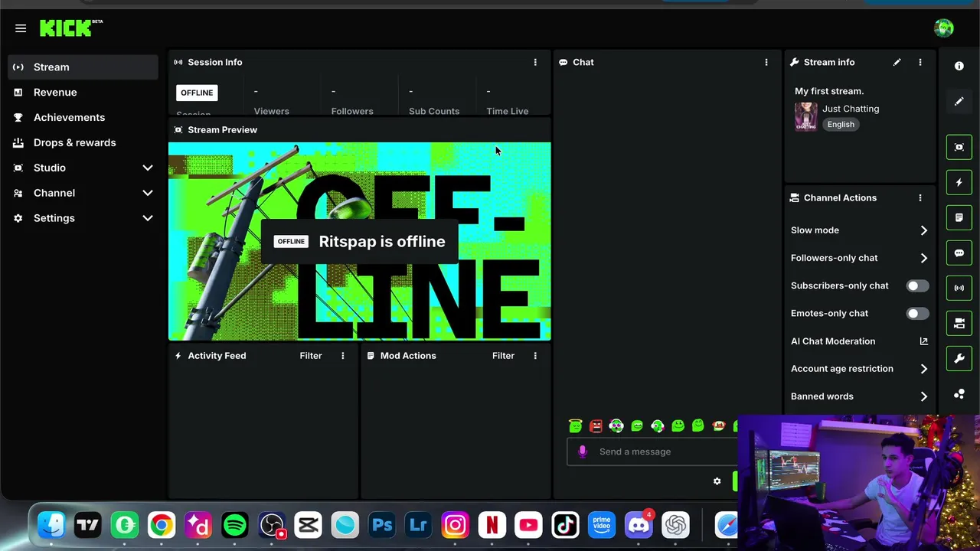This screenshot has height=551, width=980.
Task: Open the profile avatar menu
Action: [x=943, y=28]
